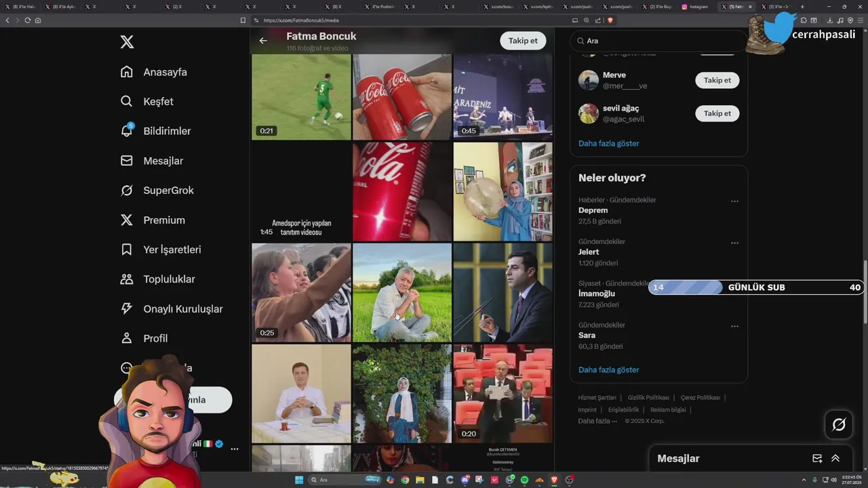Open File Explorer from the taskbar

(x=420, y=480)
